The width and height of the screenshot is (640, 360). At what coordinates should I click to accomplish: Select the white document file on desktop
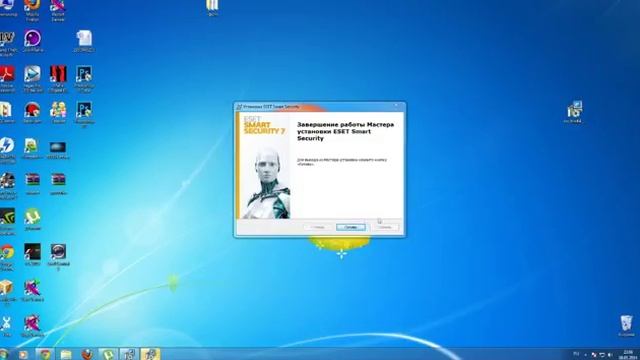pos(84,38)
